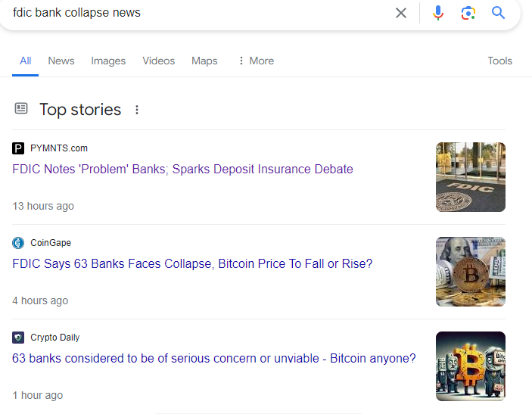Switch to the Maps tab
Viewport: 532px width, 414px height.
204,61
